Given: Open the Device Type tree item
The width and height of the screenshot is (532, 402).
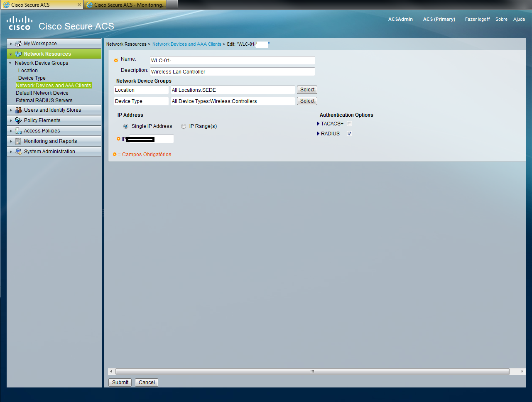Looking at the screenshot, I should pyautogui.click(x=32, y=78).
